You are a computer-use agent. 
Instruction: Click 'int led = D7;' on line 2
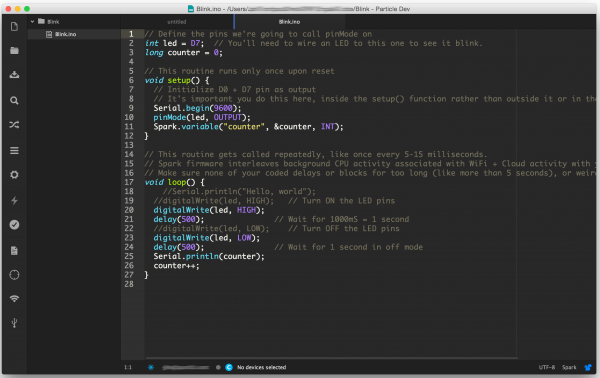[x=174, y=43]
